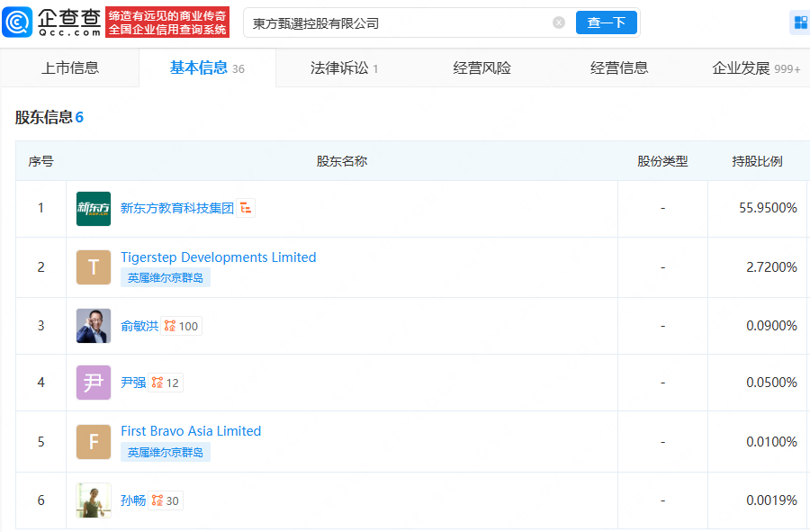Screen dimensions: 810x532
Task: Open the blue app grid icon
Action: [x=799, y=23]
